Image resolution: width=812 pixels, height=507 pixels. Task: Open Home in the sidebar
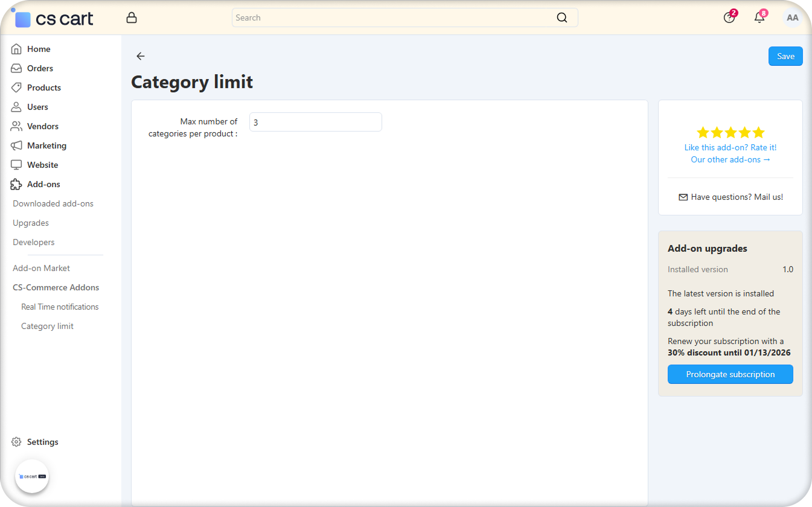pos(39,49)
